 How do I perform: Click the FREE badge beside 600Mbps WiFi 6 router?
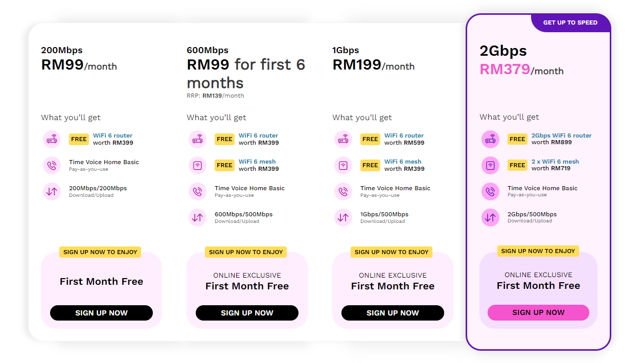coord(224,139)
